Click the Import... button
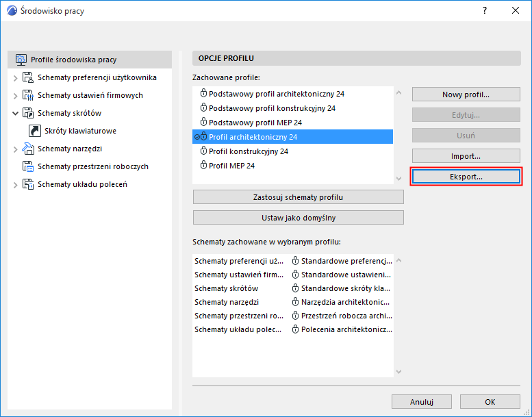Image resolution: width=532 pixels, height=417 pixels. pyautogui.click(x=466, y=156)
